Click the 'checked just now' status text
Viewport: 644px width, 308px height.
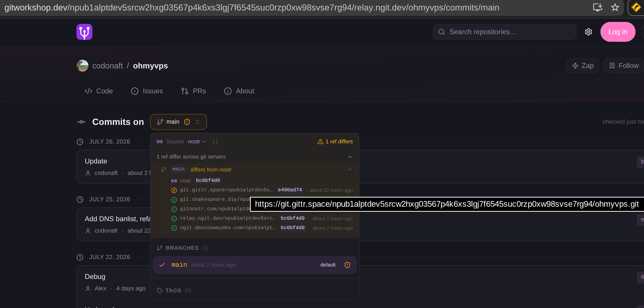click(623, 122)
